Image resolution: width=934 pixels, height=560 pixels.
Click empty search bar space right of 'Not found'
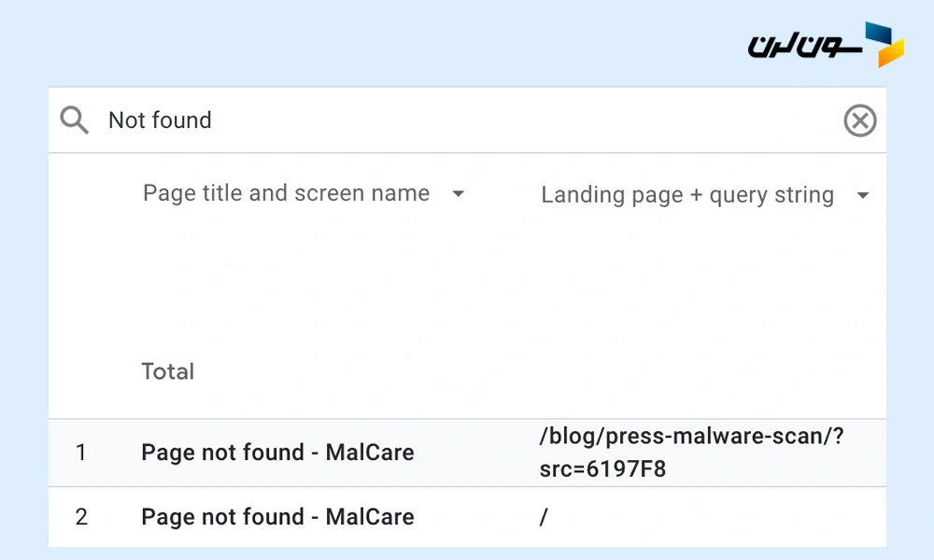pyautogui.click(x=523, y=120)
